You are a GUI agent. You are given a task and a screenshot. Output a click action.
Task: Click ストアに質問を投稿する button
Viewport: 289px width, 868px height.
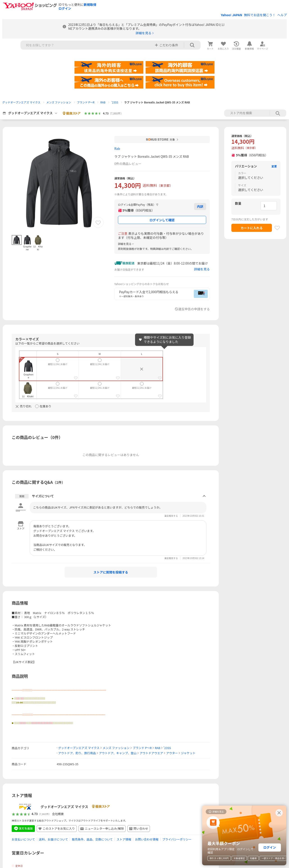coord(111,572)
